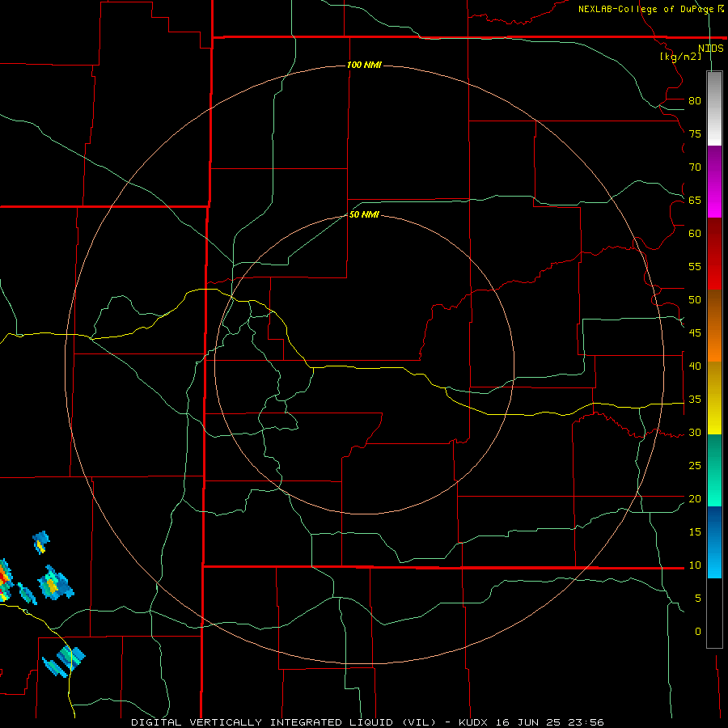The width and height of the screenshot is (728, 728).
Task: Click the 60 value on the scale
Action: click(695, 234)
